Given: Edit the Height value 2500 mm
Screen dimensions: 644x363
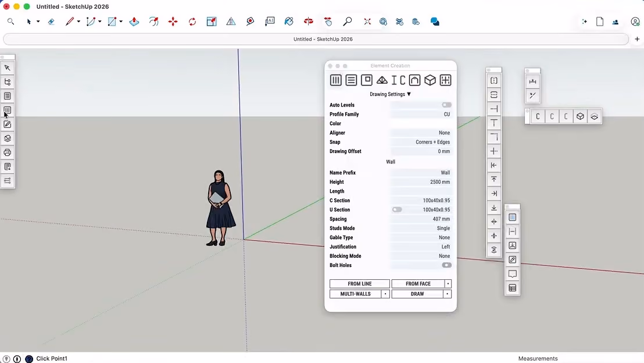Looking at the screenshot, I should tap(421, 182).
